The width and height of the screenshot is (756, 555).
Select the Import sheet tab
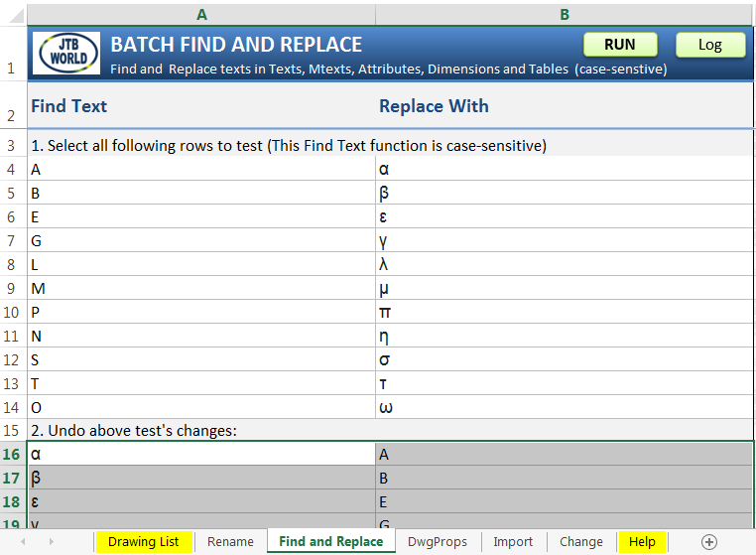pos(513,541)
